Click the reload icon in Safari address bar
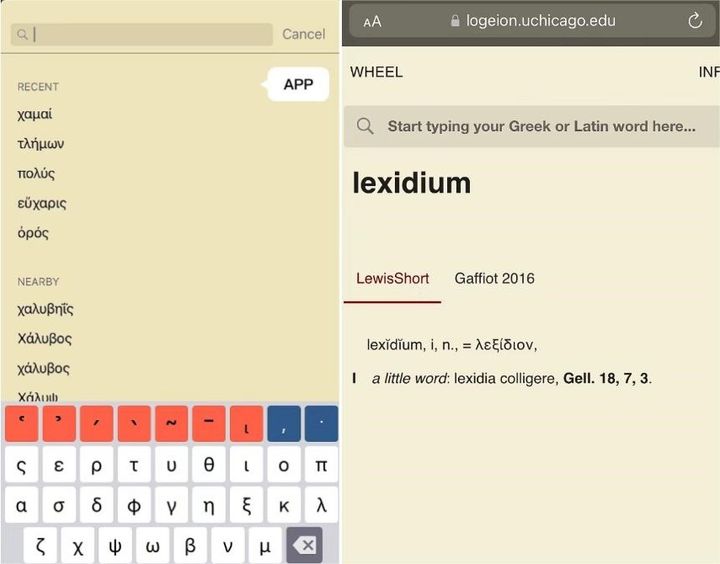Screen dimensions: 720x564 pos(695,21)
